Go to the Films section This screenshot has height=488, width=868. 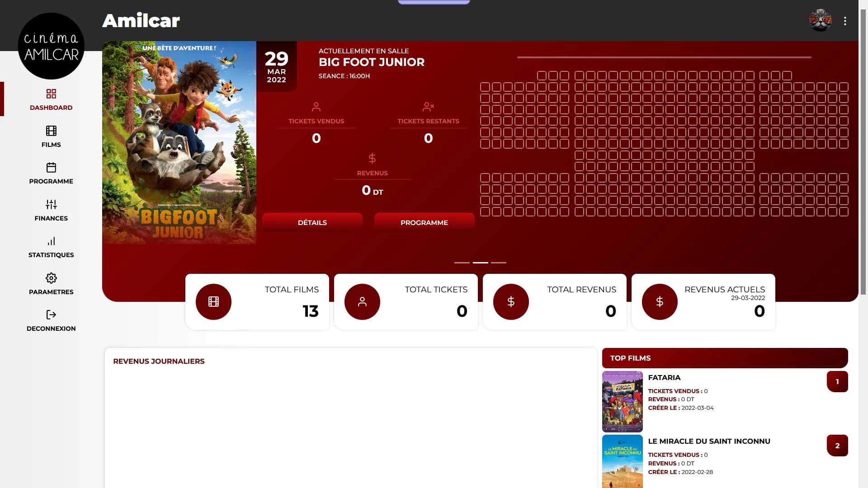51,136
